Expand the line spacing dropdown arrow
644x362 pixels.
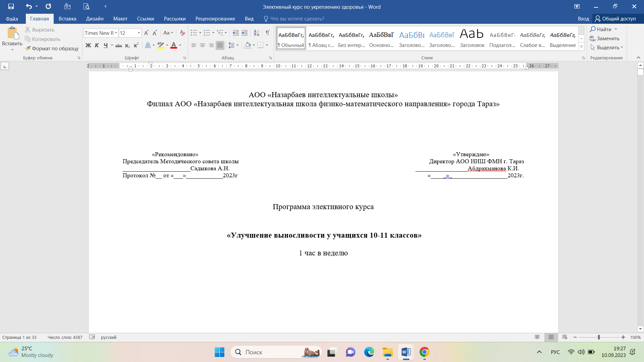pos(237,45)
